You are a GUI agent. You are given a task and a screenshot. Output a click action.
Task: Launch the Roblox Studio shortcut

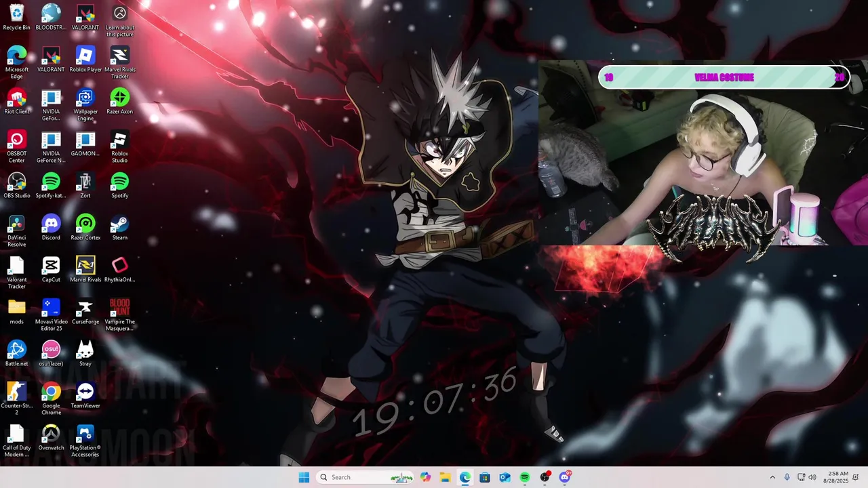pyautogui.click(x=120, y=147)
